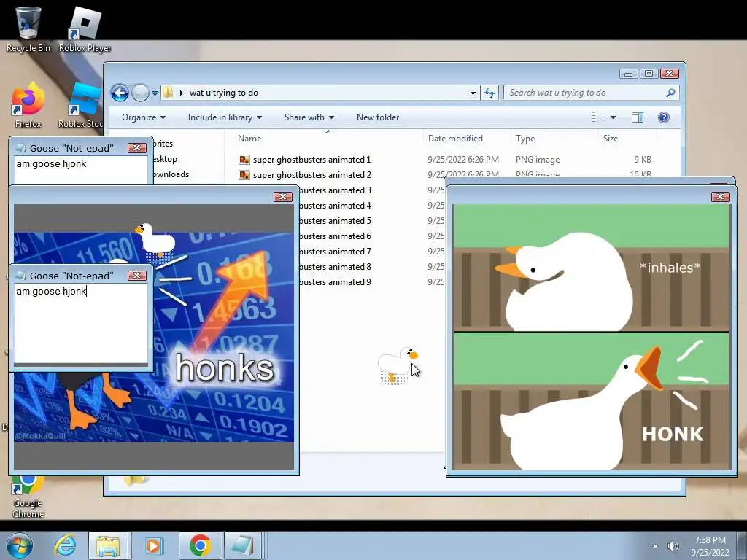Click PNG icon of ghostbusters animated 2
Image resolution: width=747 pixels, height=560 pixels.
pos(244,175)
